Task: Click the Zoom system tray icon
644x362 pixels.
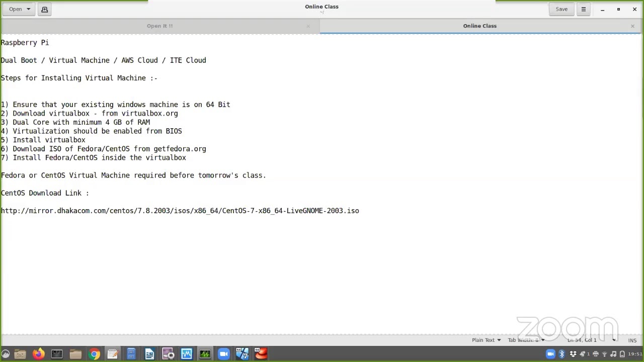Action: (550, 354)
